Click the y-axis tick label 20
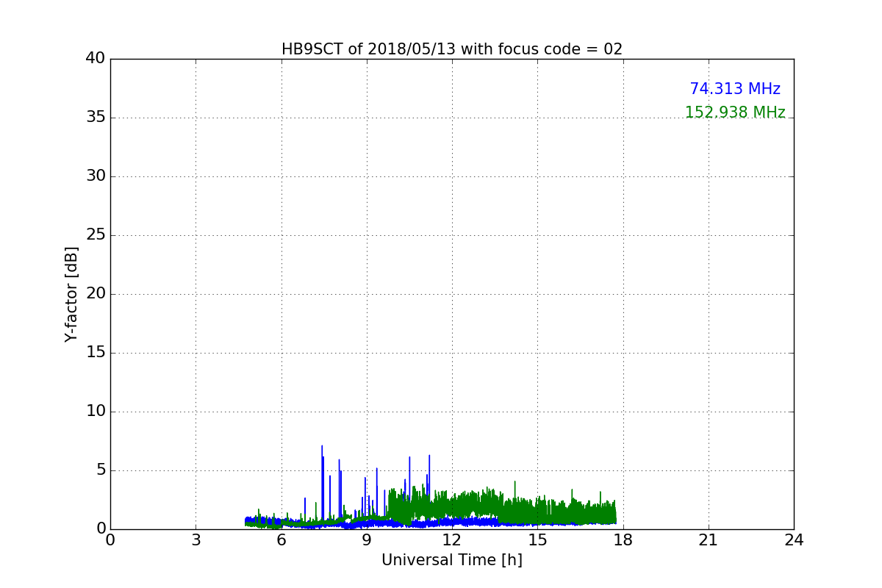The height and width of the screenshot is (588, 882). click(96, 294)
